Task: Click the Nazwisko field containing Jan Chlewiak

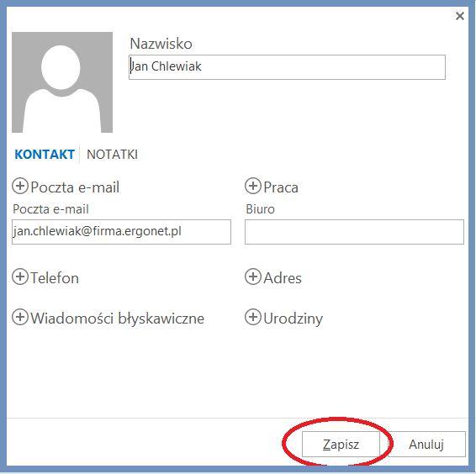Action: pyautogui.click(x=287, y=67)
